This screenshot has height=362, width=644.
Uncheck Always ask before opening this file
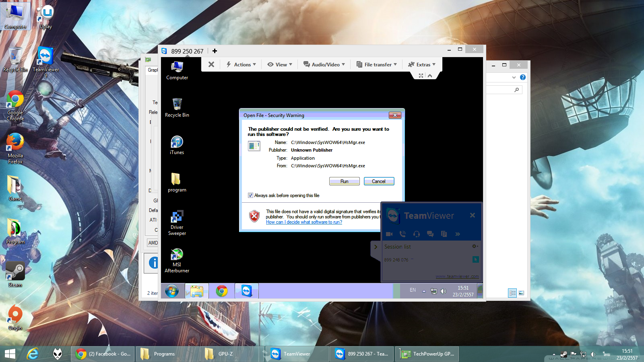[250, 195]
